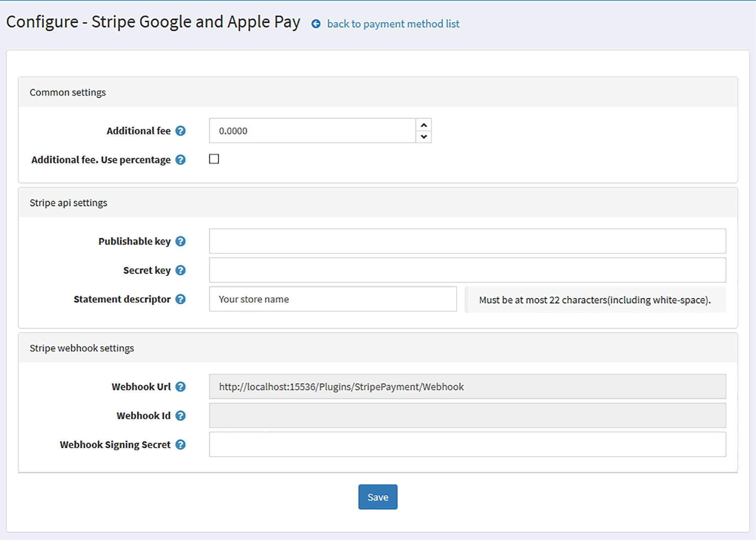Collapse the Common settings panel header

(x=378, y=92)
